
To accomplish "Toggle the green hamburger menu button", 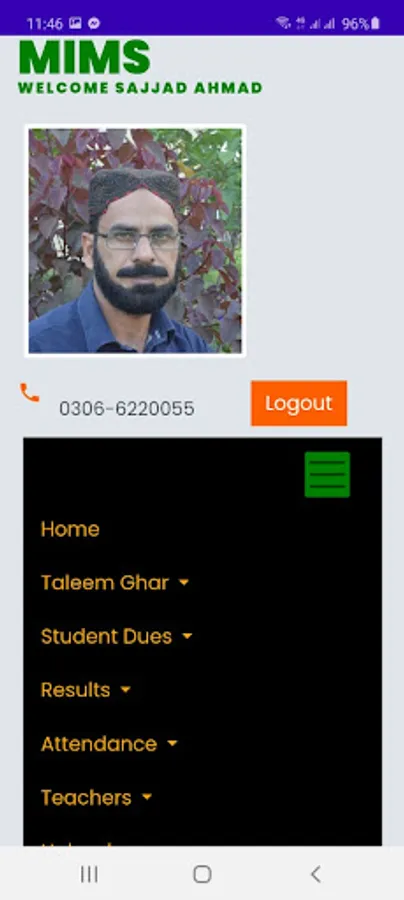I will 327,475.
